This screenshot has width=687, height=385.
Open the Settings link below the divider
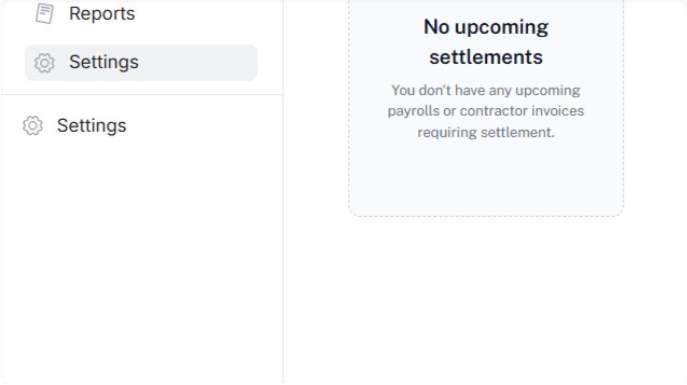92,126
